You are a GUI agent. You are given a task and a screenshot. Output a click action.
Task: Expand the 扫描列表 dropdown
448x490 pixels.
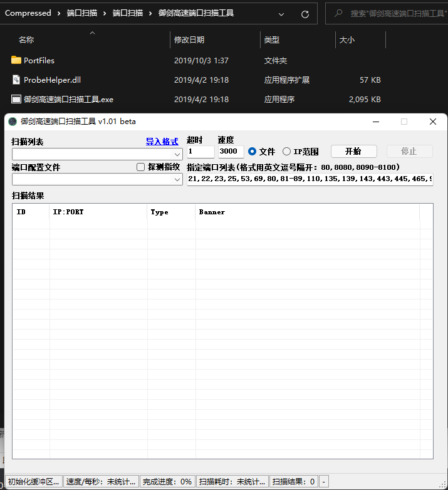click(177, 154)
